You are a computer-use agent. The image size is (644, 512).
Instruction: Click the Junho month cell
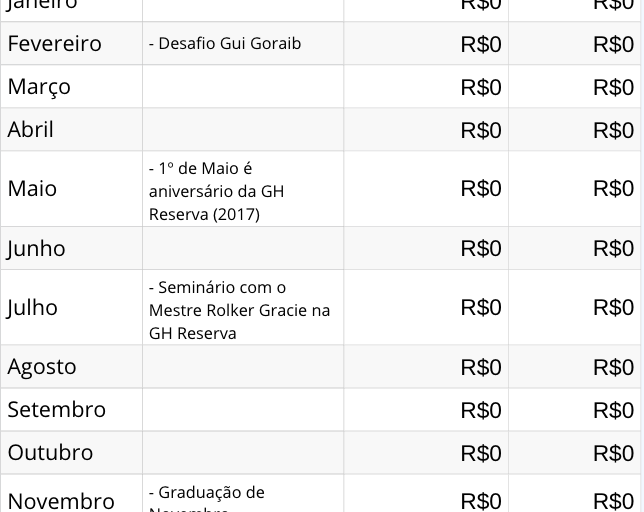point(37,248)
